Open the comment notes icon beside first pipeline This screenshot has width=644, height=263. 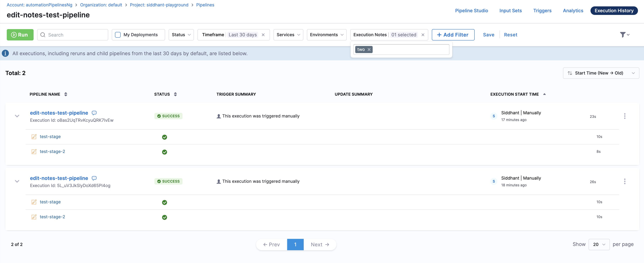pos(94,113)
